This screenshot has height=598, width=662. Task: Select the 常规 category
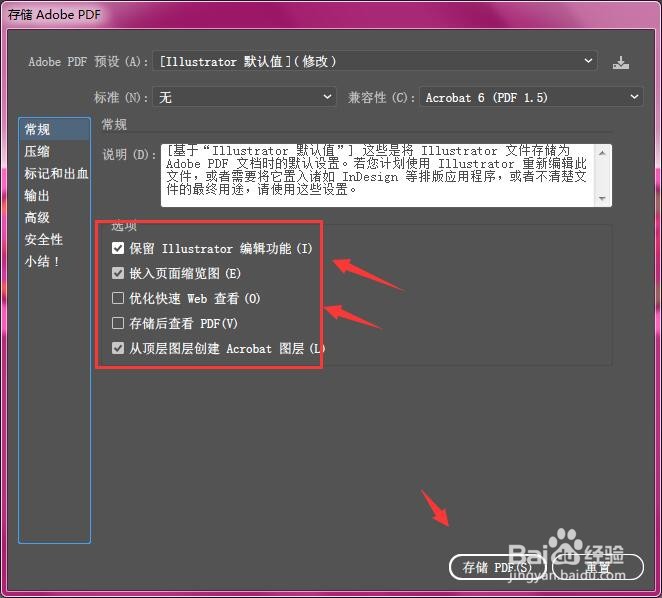(x=54, y=129)
